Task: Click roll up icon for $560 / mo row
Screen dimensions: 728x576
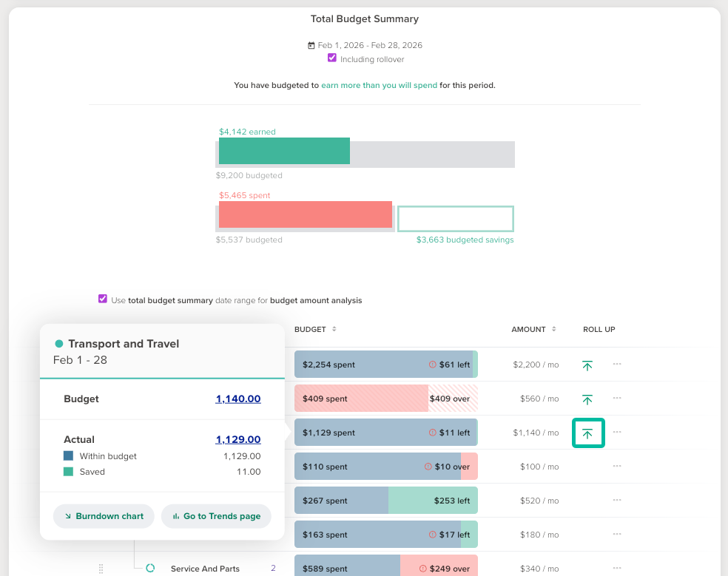Action: 587,399
